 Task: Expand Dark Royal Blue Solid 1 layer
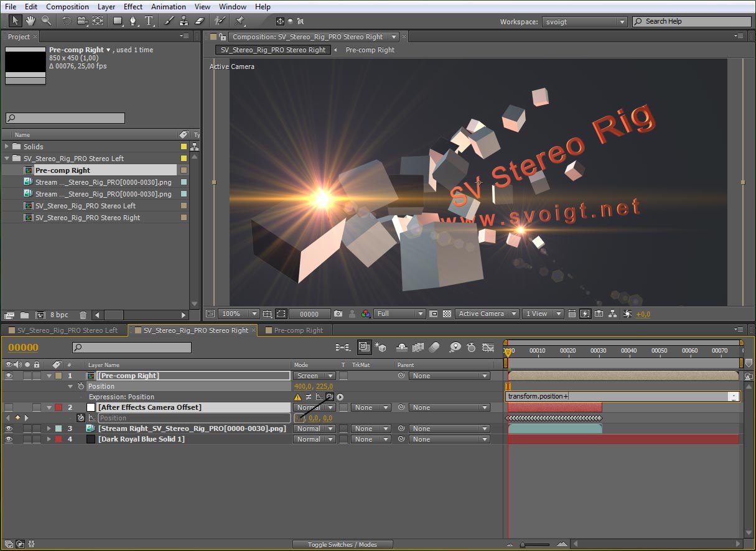point(49,439)
